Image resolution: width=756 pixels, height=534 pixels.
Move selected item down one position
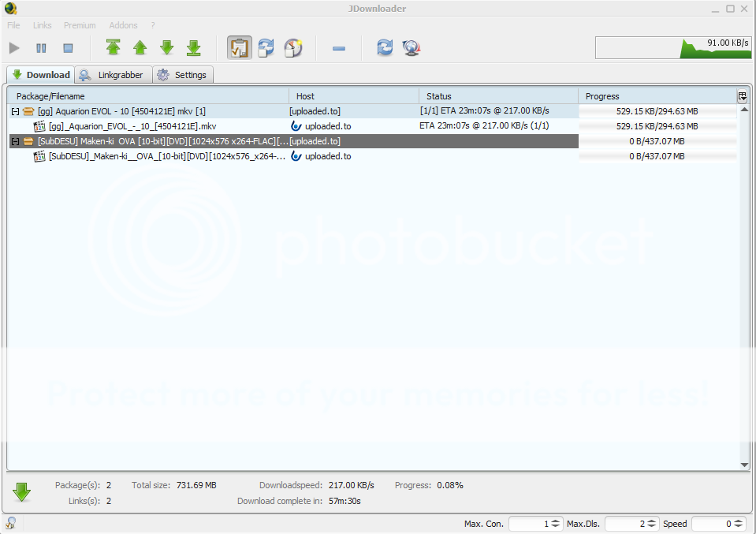pyautogui.click(x=167, y=48)
